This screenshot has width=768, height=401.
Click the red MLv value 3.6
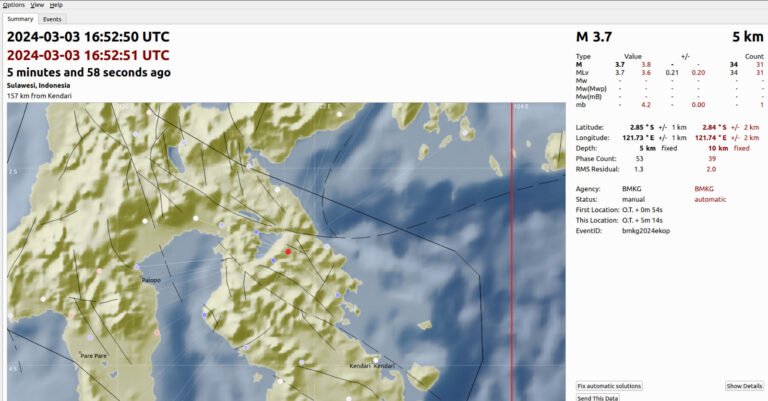[646, 72]
